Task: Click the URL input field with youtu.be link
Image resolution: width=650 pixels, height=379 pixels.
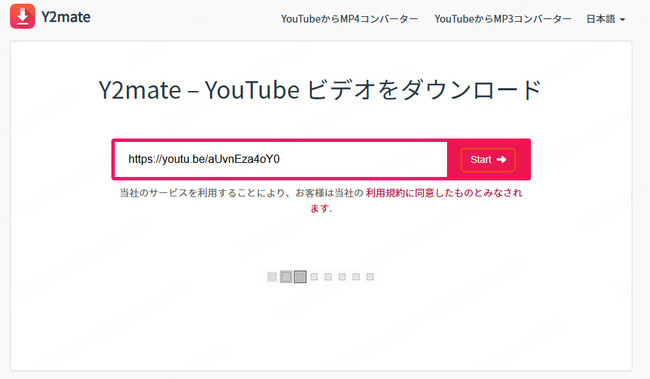Action: (281, 159)
